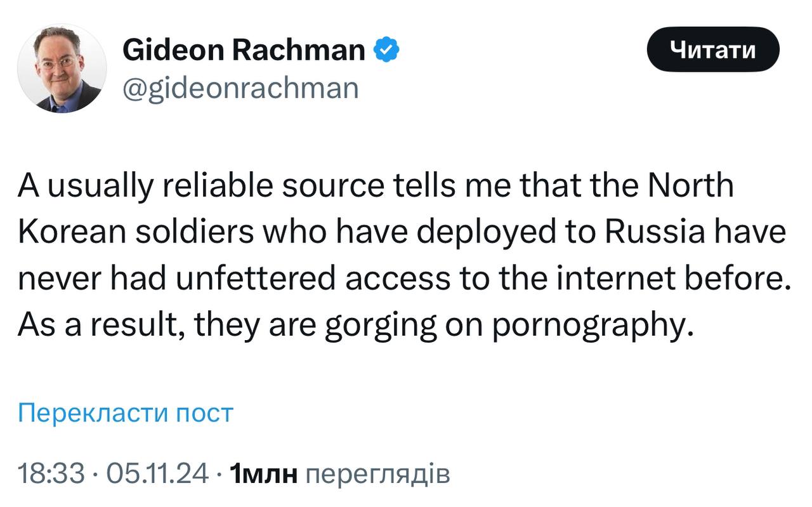Open Gideon Rachman's profile photo
Viewport: 812px width, 507px height.
tap(62, 70)
